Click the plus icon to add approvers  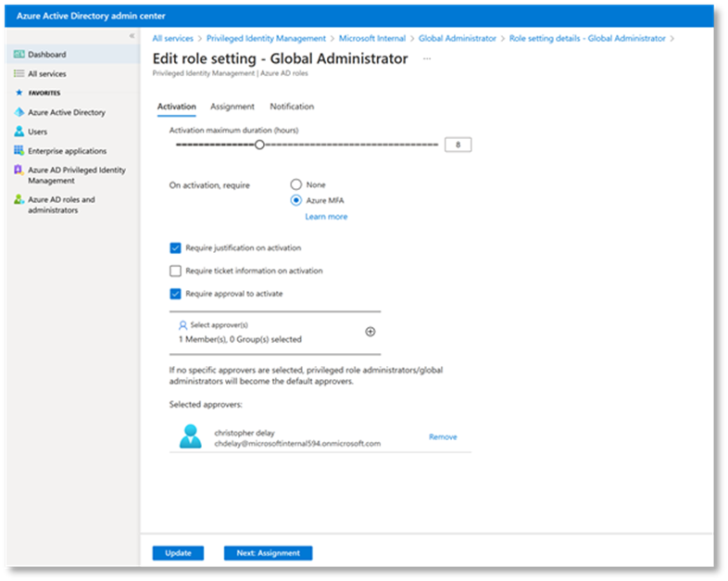[x=370, y=332]
